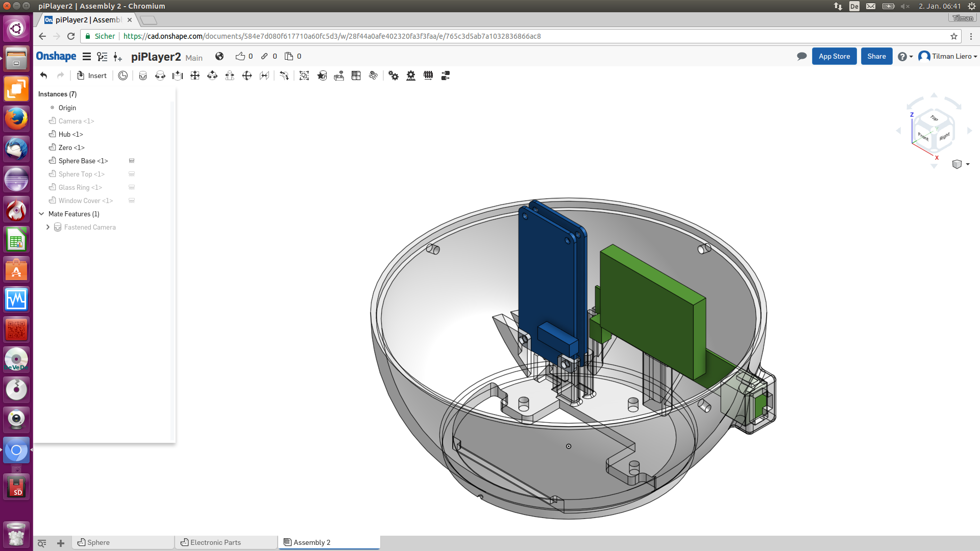Click the Onshape logo link
The height and width of the screenshot is (551, 980).
56,56
